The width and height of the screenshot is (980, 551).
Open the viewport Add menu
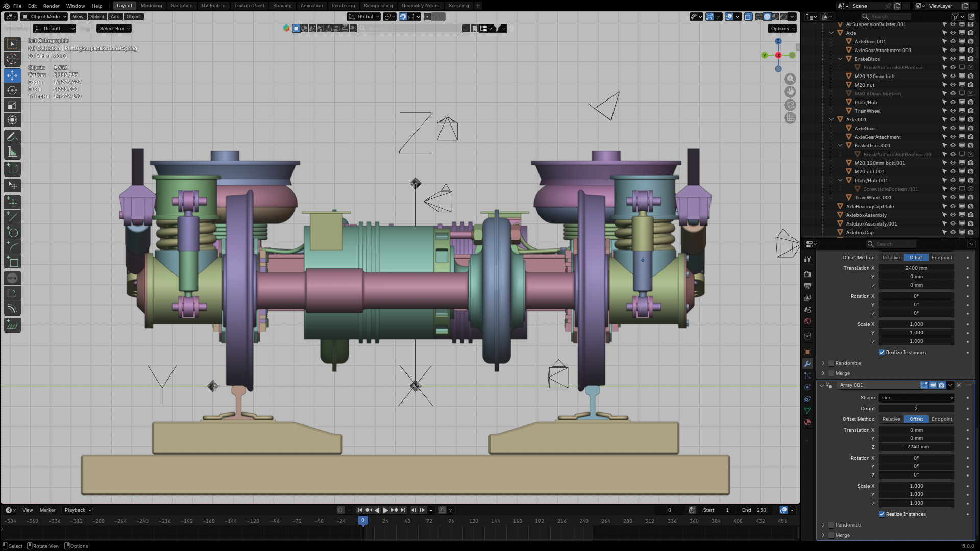coord(115,17)
